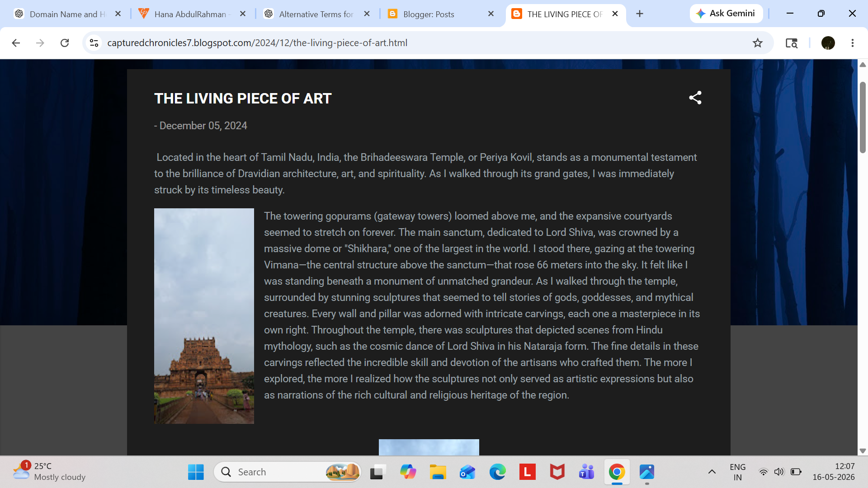Close the Domain Name and H tab

pyautogui.click(x=118, y=14)
